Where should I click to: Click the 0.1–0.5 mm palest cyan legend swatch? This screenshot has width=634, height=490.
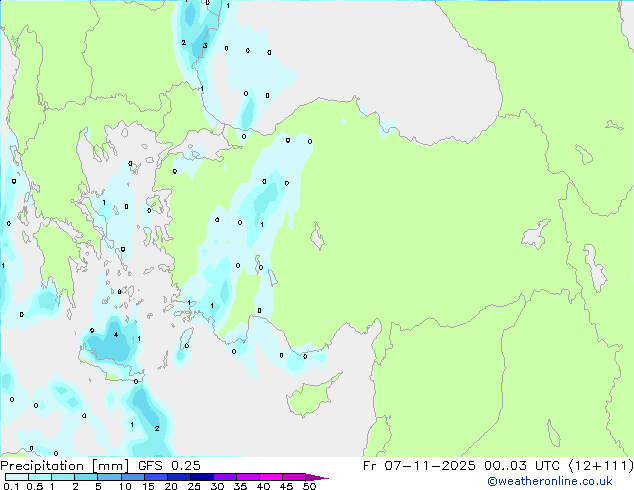point(17,477)
